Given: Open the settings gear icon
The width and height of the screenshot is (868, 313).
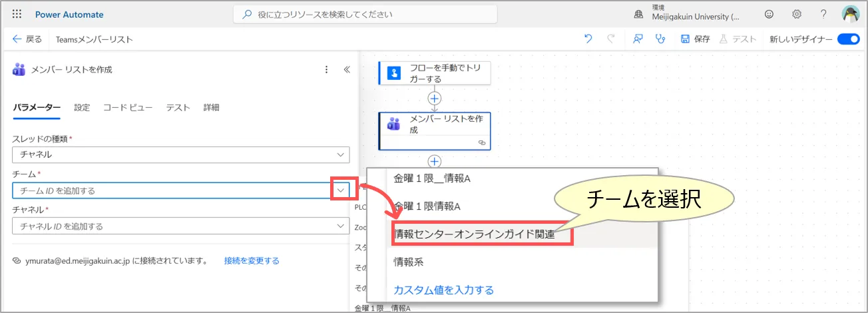Looking at the screenshot, I should click(797, 14).
